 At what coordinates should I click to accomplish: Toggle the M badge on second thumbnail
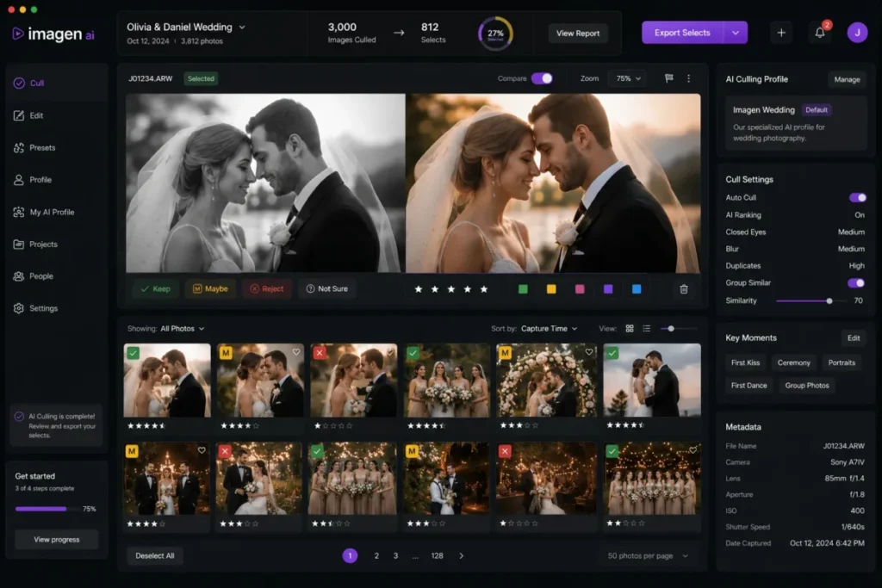point(227,353)
